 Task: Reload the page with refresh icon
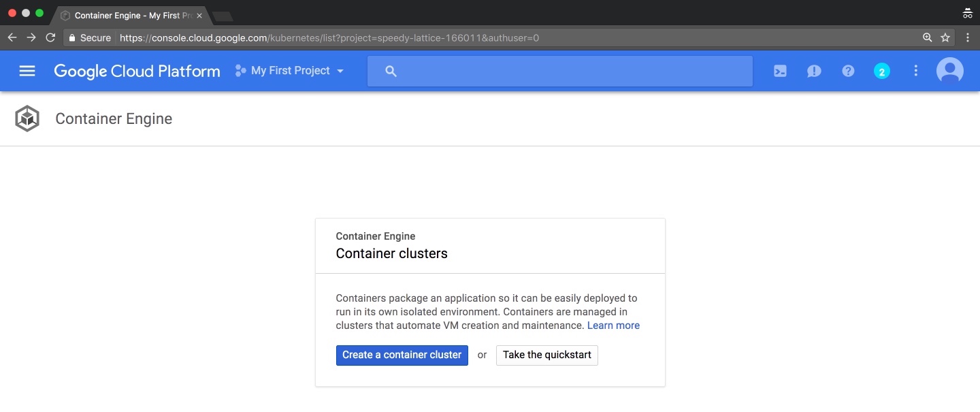[x=50, y=37]
